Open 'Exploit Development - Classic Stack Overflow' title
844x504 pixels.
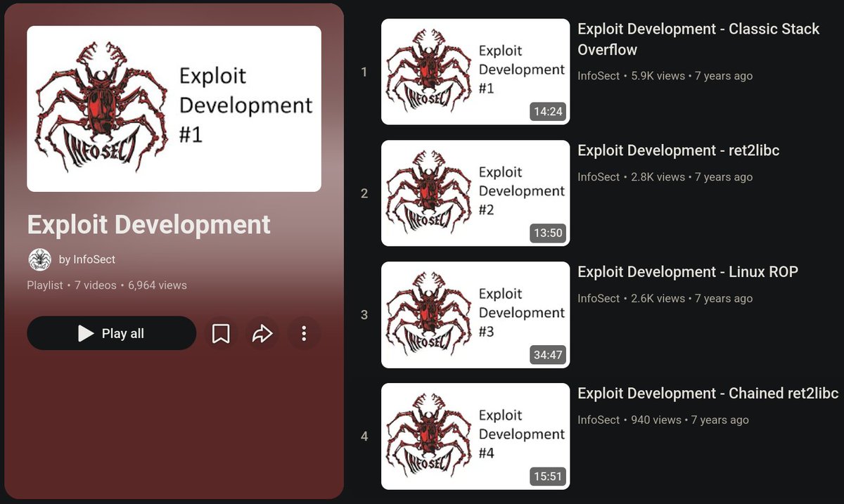pyautogui.click(x=698, y=39)
